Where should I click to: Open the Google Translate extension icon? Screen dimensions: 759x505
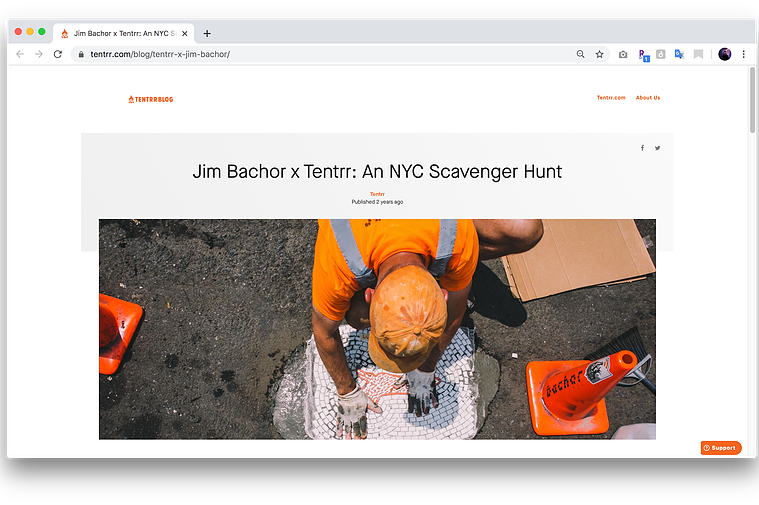coord(679,54)
